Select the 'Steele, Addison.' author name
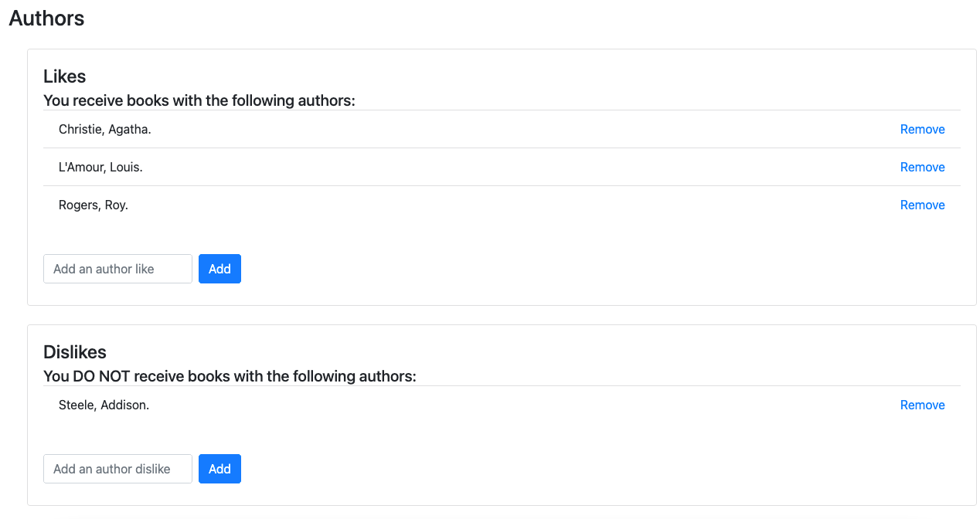980x519 pixels. (x=104, y=405)
